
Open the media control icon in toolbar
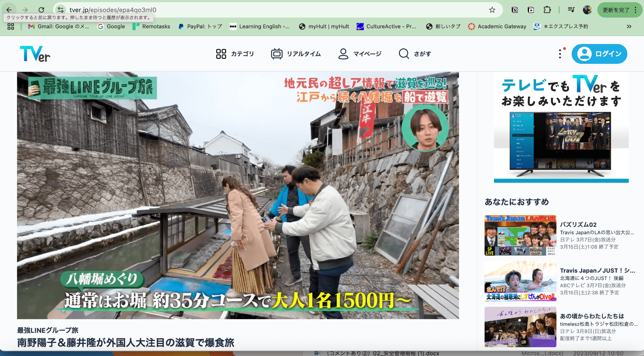coord(571,10)
